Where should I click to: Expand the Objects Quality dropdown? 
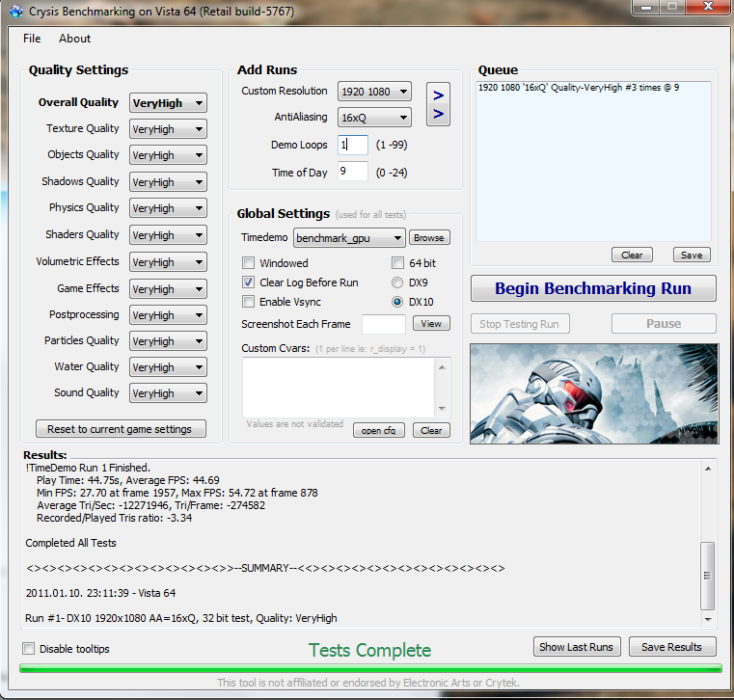click(168, 155)
